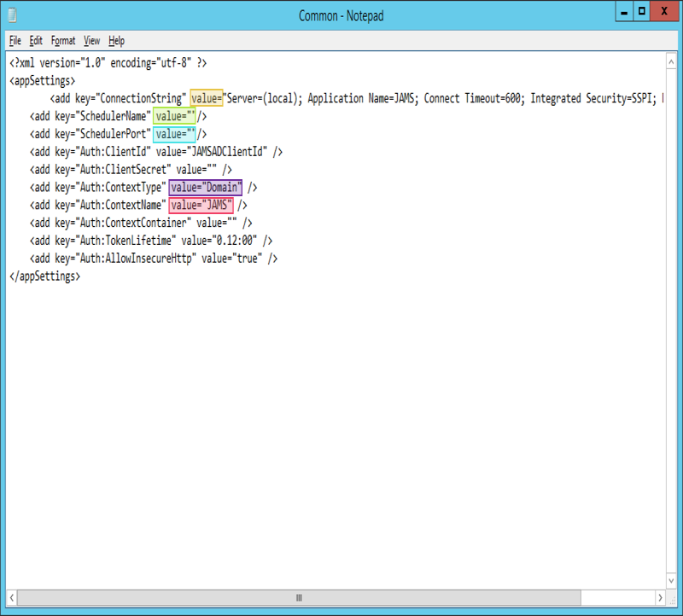
Task: Click the horizontal scrollbar thumb
Action: [x=299, y=598]
